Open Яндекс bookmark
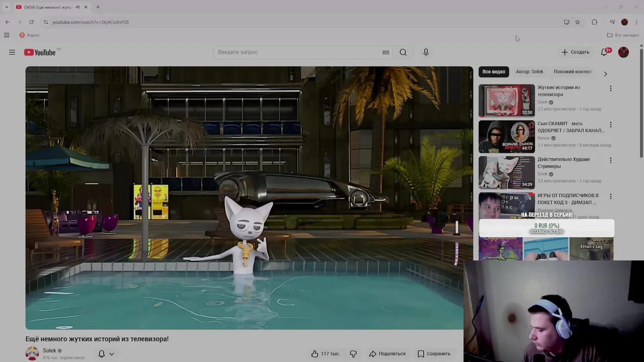Viewport: 644px width, 362px height. (x=29, y=35)
